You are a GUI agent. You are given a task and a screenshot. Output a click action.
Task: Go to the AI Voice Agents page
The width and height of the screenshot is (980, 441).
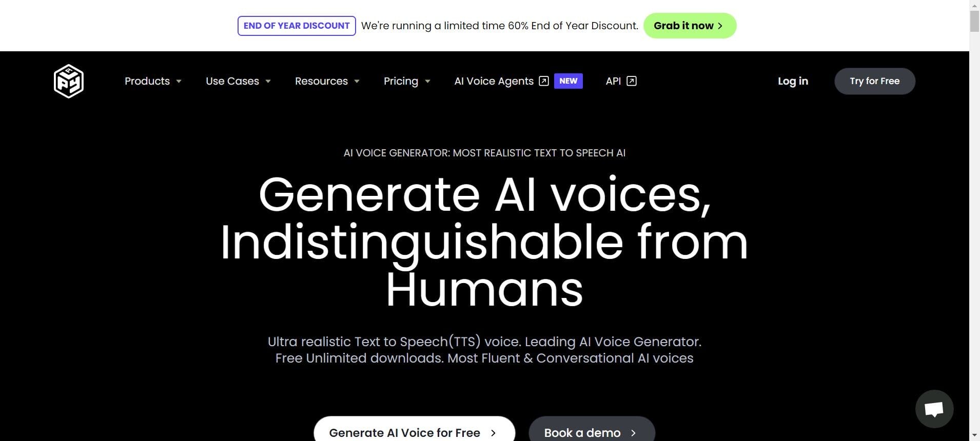coord(494,81)
